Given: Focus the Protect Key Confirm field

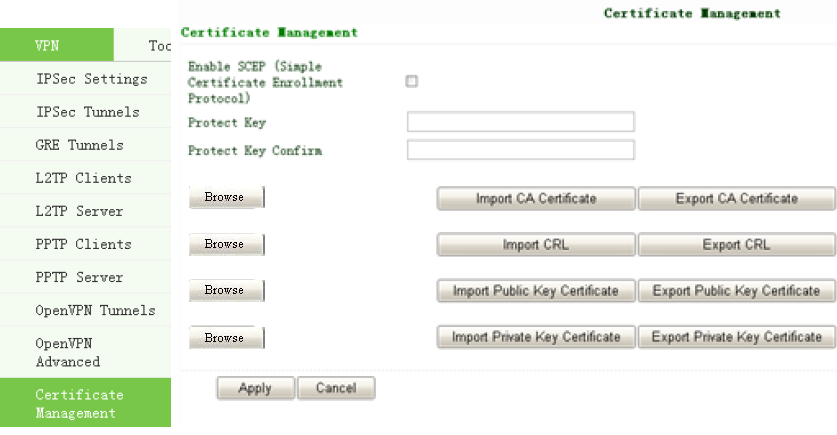Looking at the screenshot, I should [520, 150].
